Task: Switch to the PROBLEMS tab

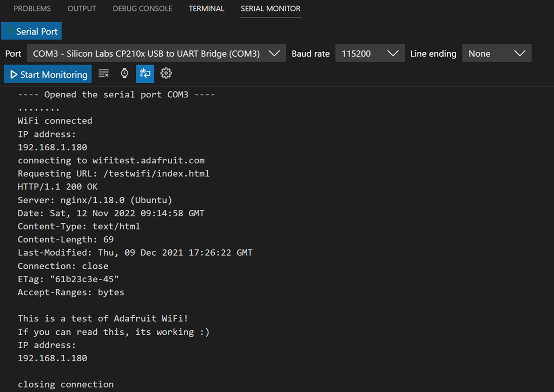Action: (32, 9)
